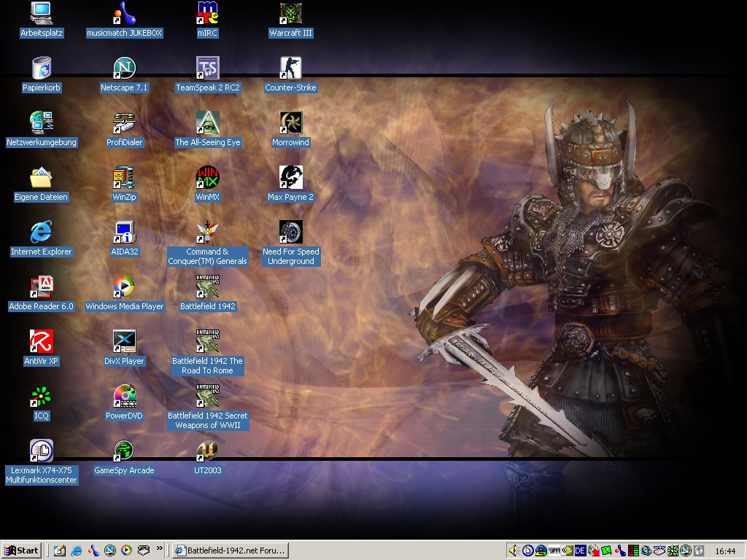
Task: Click the ICQ flower icon in the system tray
Action: tap(673, 551)
